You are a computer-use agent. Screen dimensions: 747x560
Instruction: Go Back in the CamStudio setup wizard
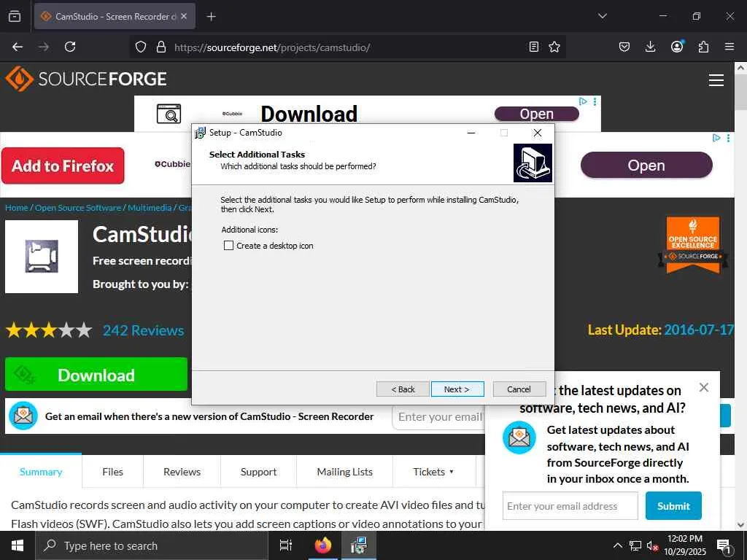403,389
